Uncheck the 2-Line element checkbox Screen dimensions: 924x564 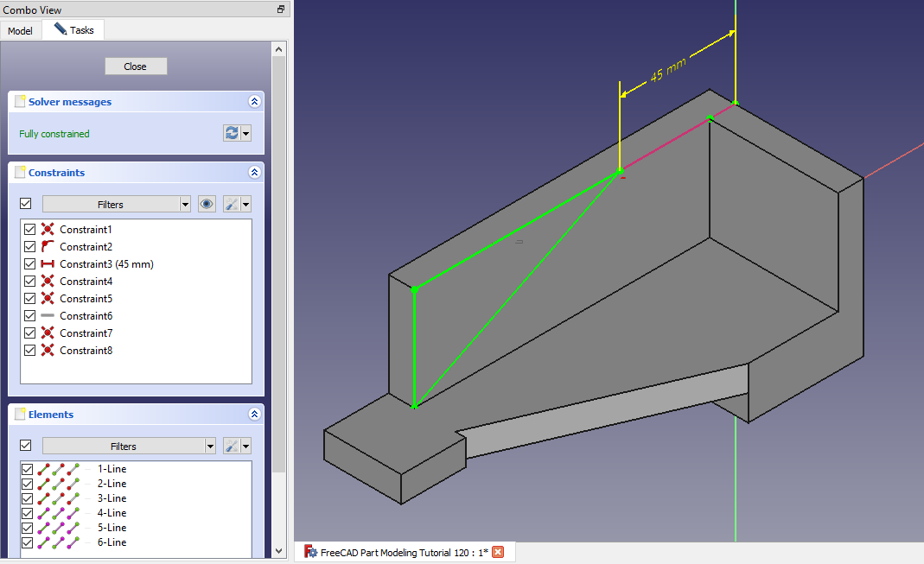[27, 484]
